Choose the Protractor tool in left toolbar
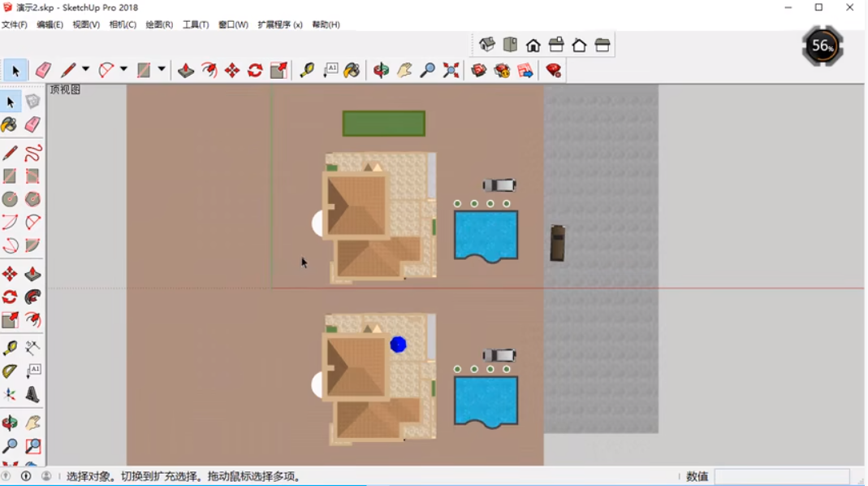 click(x=10, y=371)
